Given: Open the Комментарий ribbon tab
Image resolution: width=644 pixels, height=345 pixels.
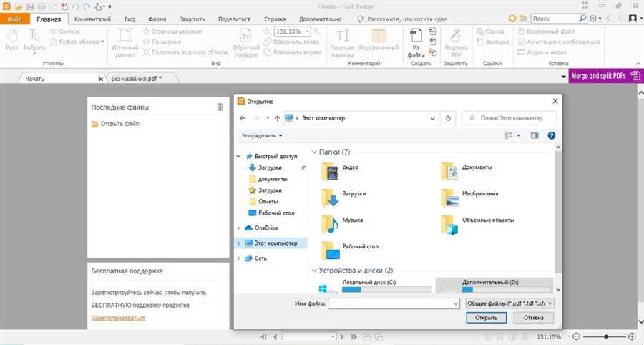Looking at the screenshot, I should [92, 19].
